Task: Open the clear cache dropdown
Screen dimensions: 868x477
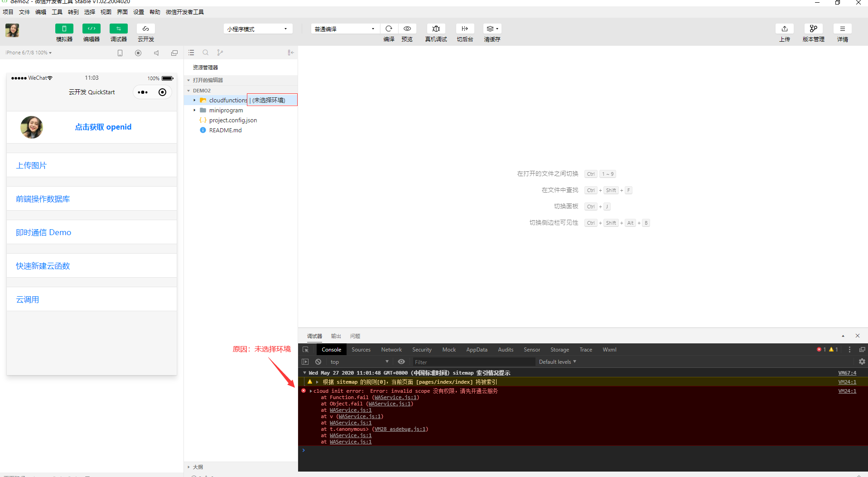Action: 492,29
